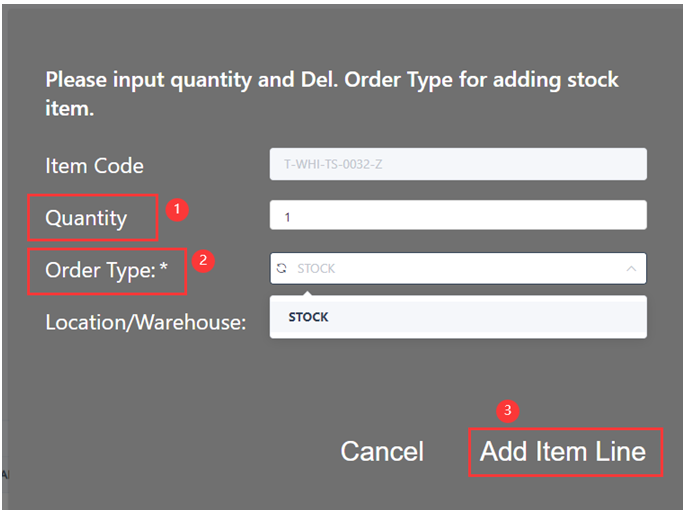The image size is (683, 510).
Task: Click the red badge numbered 1
Action: click(178, 210)
